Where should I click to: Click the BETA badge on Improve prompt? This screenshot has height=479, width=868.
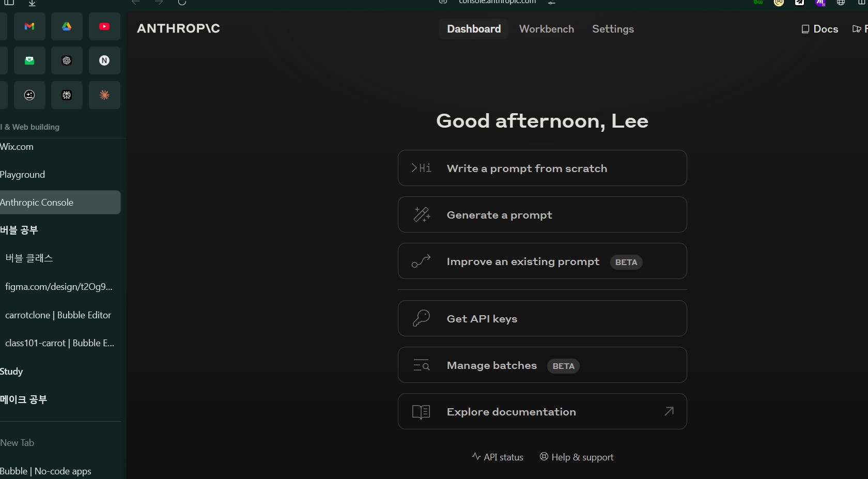point(626,262)
